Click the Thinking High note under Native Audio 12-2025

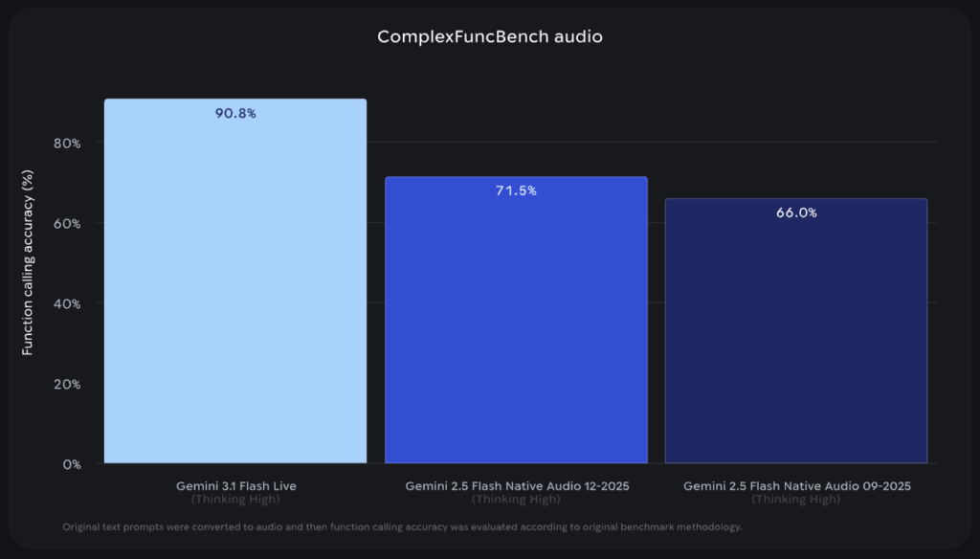pos(516,500)
